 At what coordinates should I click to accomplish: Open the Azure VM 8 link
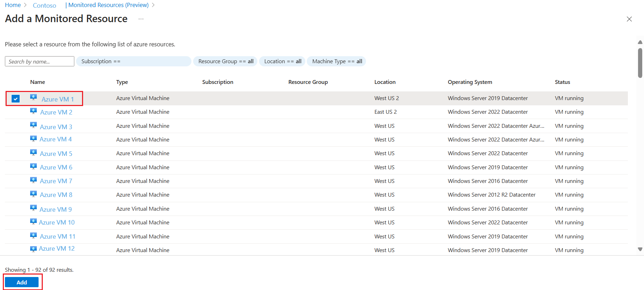click(x=56, y=195)
